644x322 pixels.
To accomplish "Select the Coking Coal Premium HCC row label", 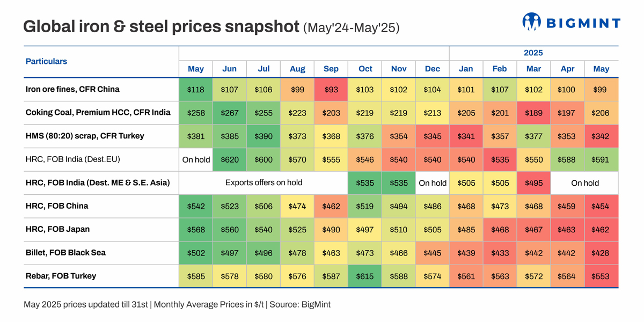I will 98,112.
